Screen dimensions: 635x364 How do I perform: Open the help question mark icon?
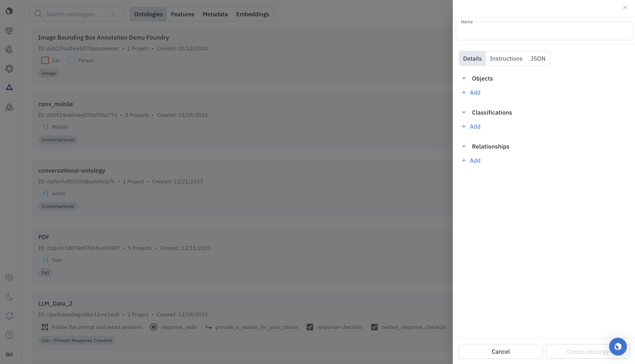click(x=9, y=335)
